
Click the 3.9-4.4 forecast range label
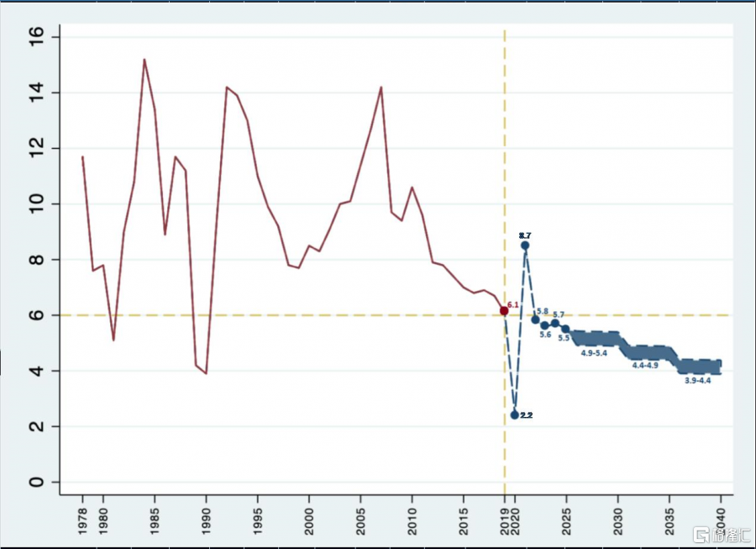click(697, 381)
